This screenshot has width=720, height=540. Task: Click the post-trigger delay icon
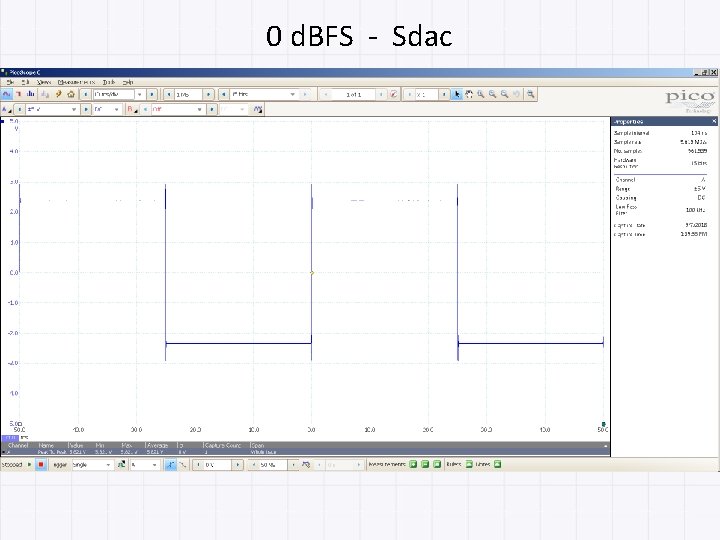(306, 465)
